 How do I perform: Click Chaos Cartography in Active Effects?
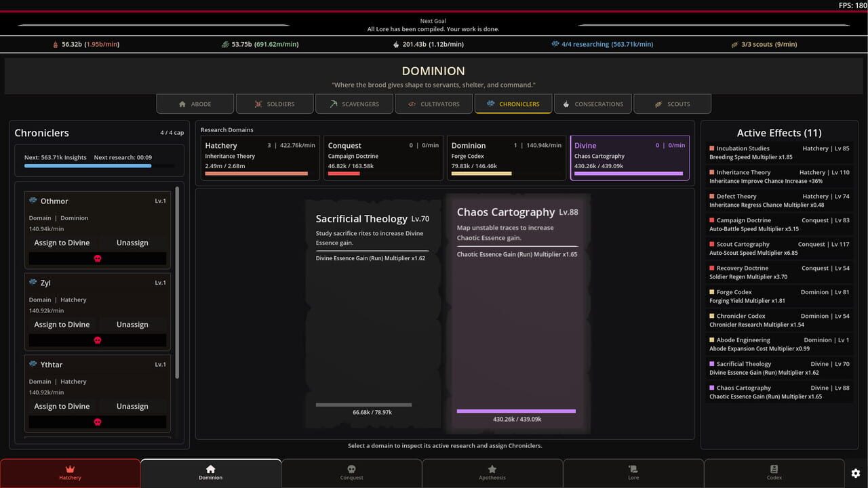(779, 392)
